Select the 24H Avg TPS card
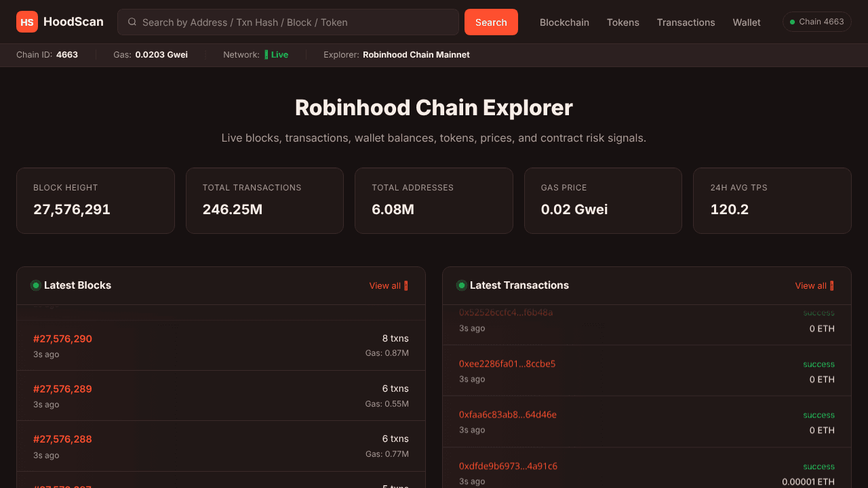Screen dimensions: 868x488 [x=772, y=201]
